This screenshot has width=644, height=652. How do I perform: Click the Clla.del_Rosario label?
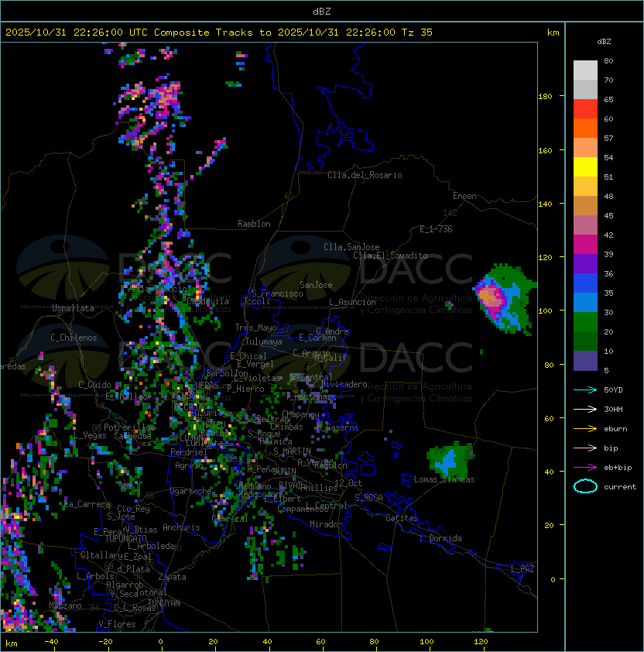(365, 175)
